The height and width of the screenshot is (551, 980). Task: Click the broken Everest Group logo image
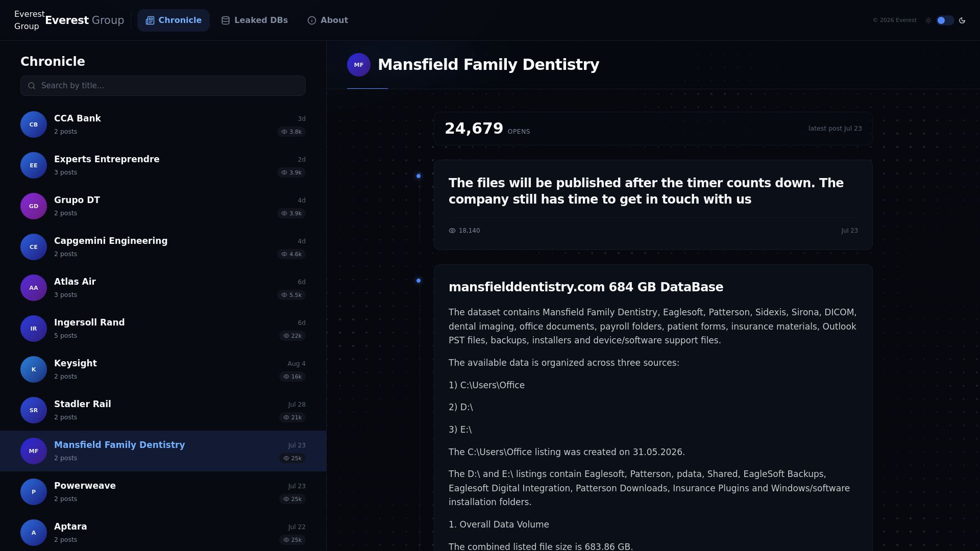[30, 20]
